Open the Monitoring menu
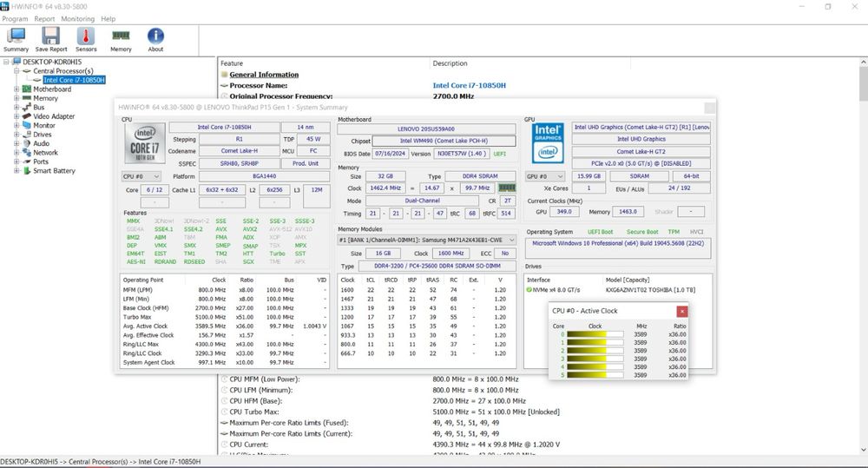Screen dimensions: 868x468 point(78,18)
